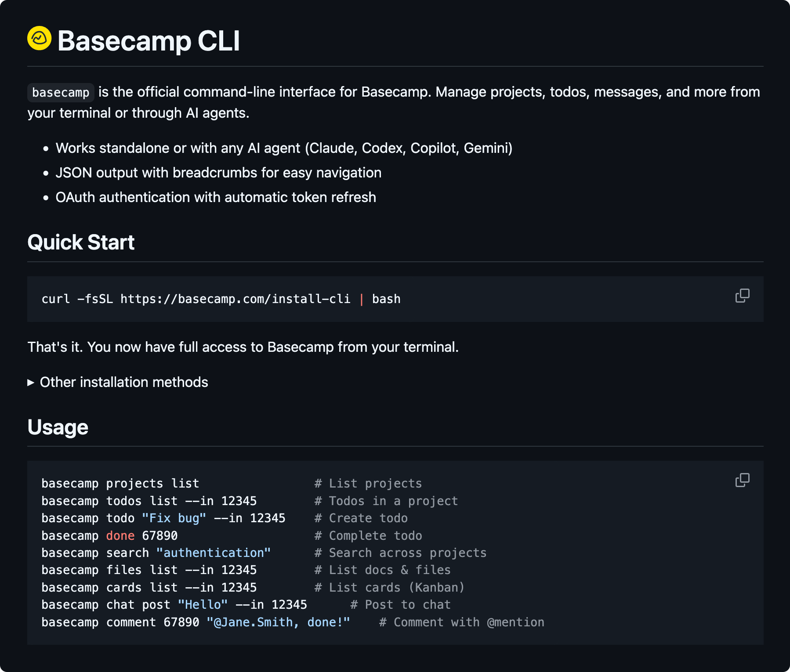Copy the Usage code block
This screenshot has height=672, width=790.
coord(742,480)
